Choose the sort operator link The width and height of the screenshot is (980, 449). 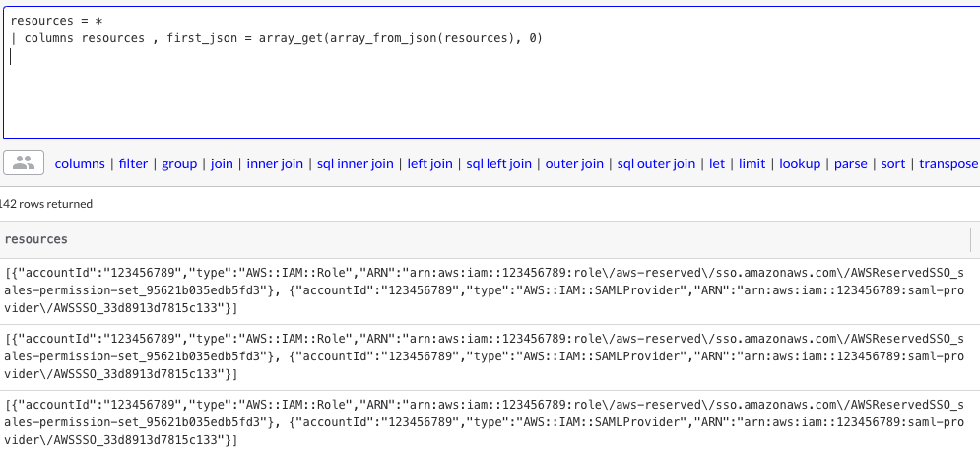tap(893, 164)
